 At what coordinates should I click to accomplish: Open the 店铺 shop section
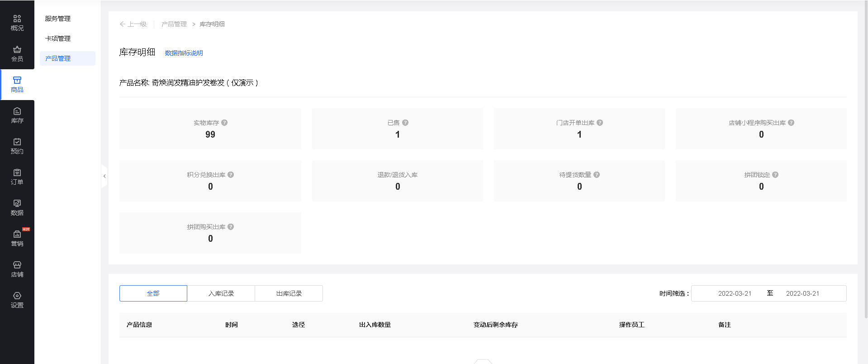17,269
